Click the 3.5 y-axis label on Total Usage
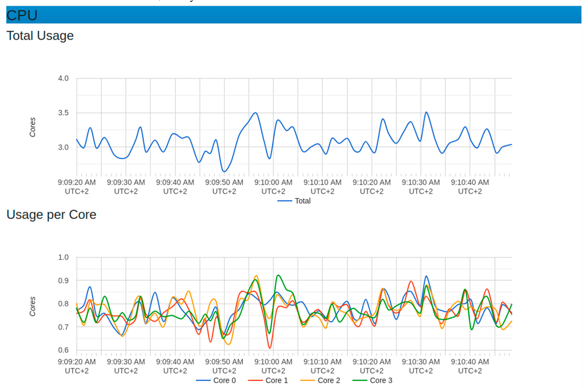Screen dimensions: 588x388 point(63,113)
